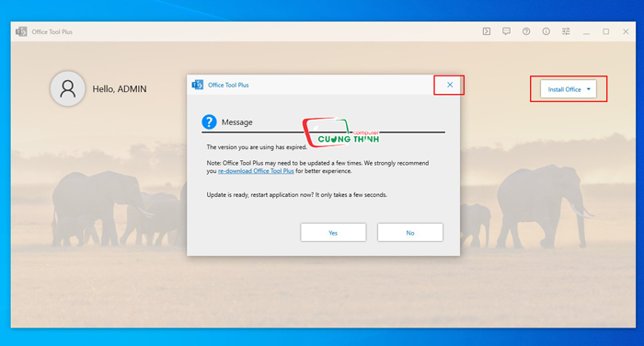
Task: Click the Office Tool Plus main window logo
Action: [x=21, y=31]
